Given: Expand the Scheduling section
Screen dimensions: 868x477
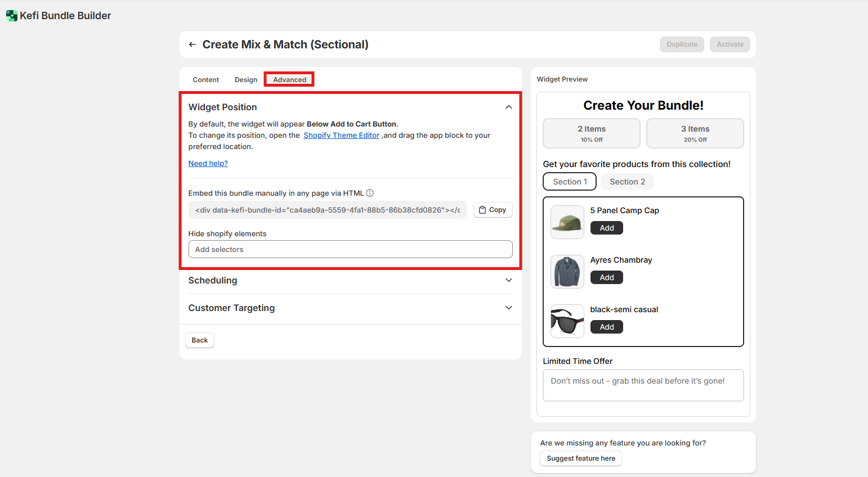Looking at the screenshot, I should [508, 280].
